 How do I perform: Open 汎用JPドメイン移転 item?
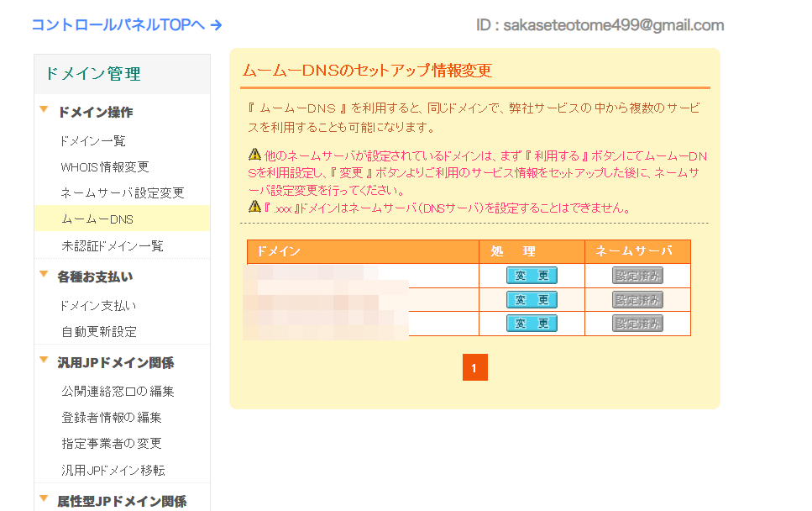point(113,470)
